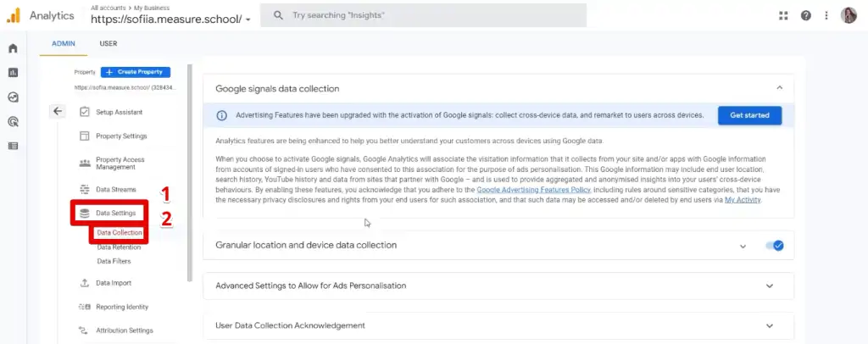Click the info icon in the blue banner
Image resolution: width=868 pixels, height=344 pixels.
pos(221,115)
